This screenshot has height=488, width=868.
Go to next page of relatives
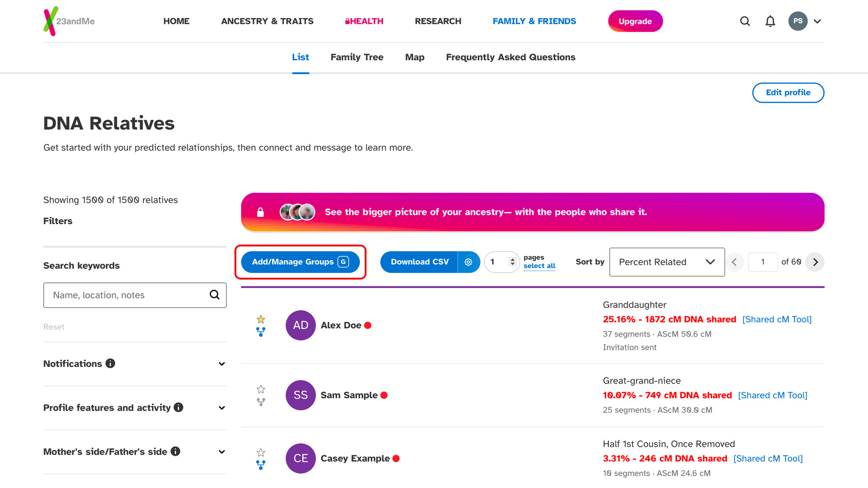815,262
